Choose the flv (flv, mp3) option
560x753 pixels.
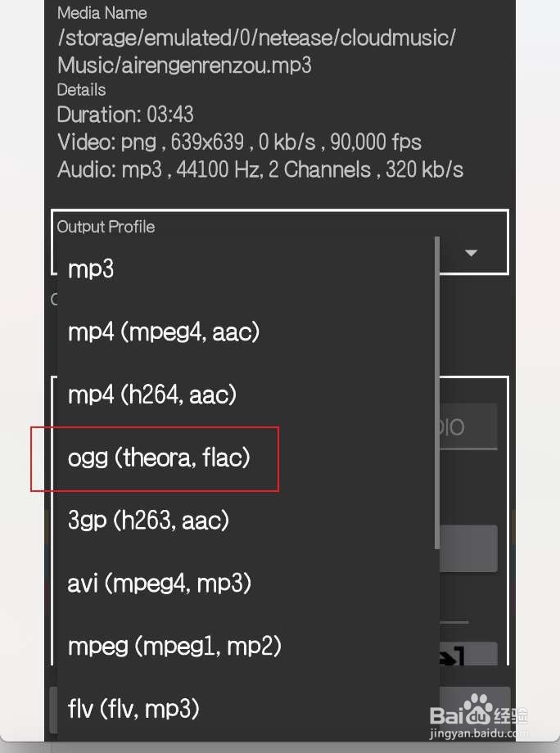click(x=248, y=709)
